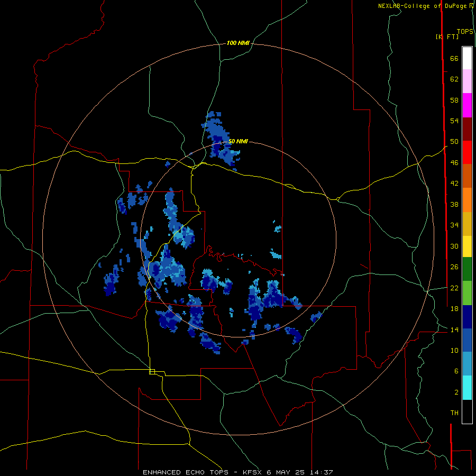Screen dimensions: 476x476
Task: Click the legend value '6'
Action: click(456, 371)
